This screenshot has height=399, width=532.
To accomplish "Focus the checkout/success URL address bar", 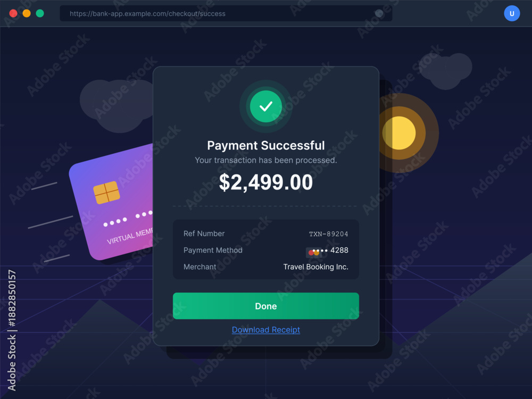I will 226,14.
